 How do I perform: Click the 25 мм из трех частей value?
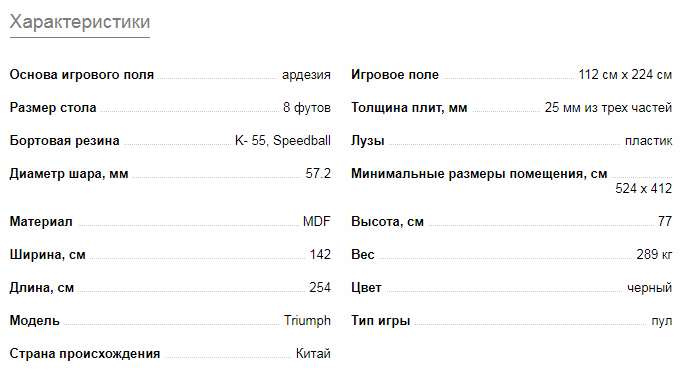(x=609, y=108)
